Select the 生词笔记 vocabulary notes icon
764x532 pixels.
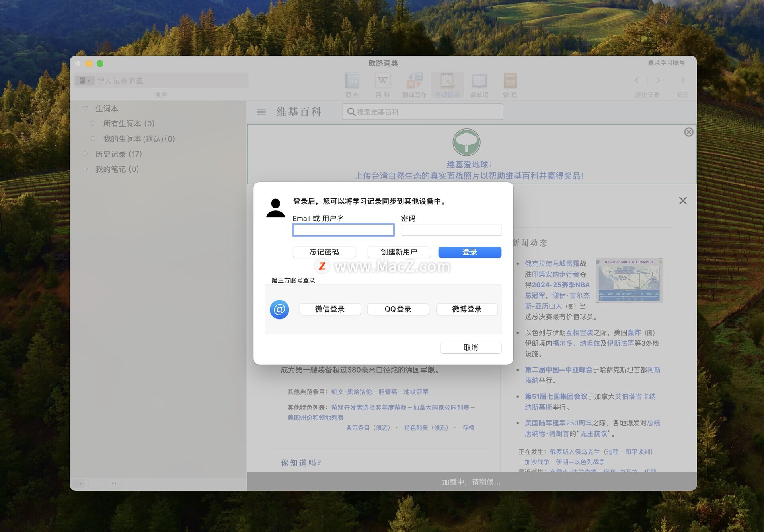click(x=447, y=85)
